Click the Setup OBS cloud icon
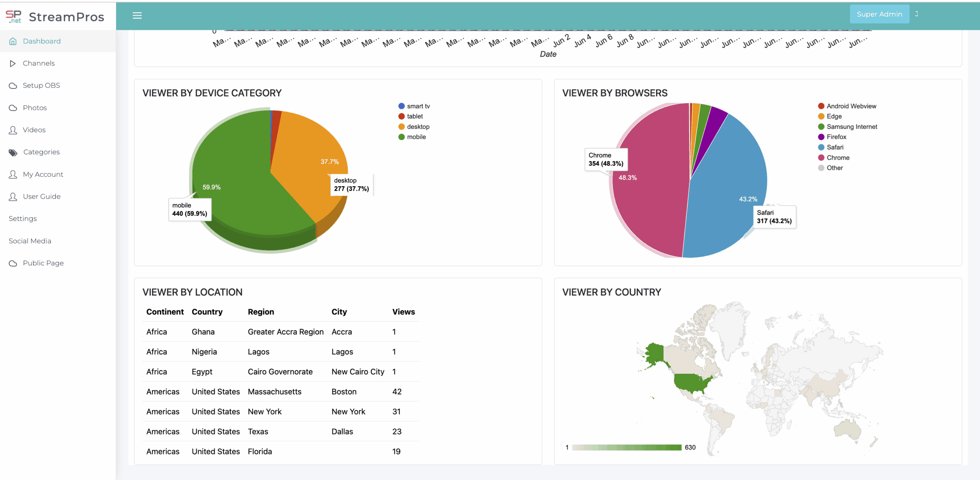Viewport: 980px width, 480px height. (x=13, y=86)
